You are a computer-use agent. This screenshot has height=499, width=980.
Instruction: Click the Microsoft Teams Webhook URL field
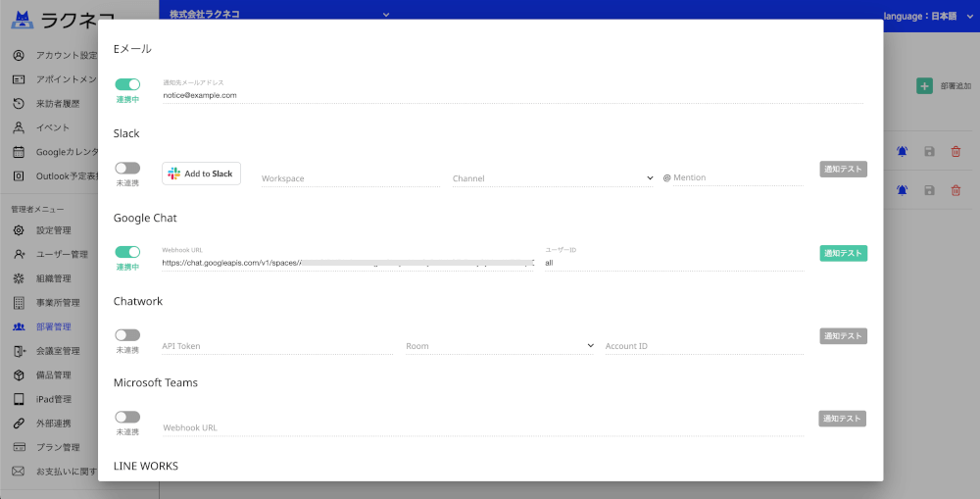tap(483, 427)
